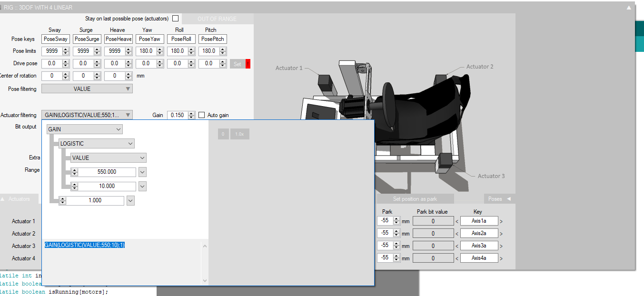The image size is (644, 296).
Task: Edit the PosePitch pose key field
Action: pos(213,39)
